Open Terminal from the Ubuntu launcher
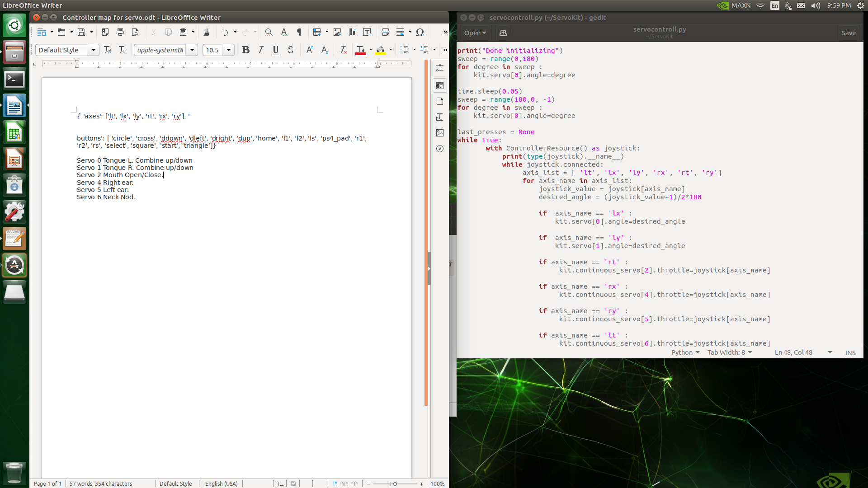Image resolution: width=868 pixels, height=488 pixels. tap(14, 80)
